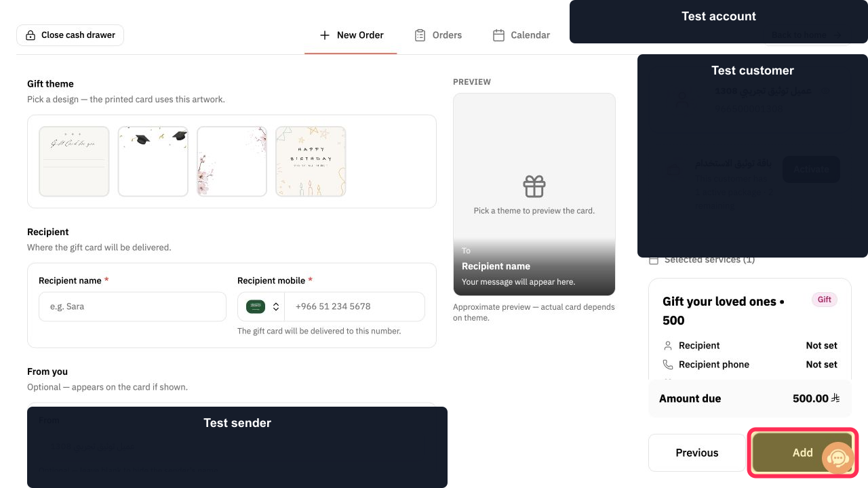This screenshot has width=868, height=488.
Task: Click the up-down chevron beside the flag
Action: point(276,306)
